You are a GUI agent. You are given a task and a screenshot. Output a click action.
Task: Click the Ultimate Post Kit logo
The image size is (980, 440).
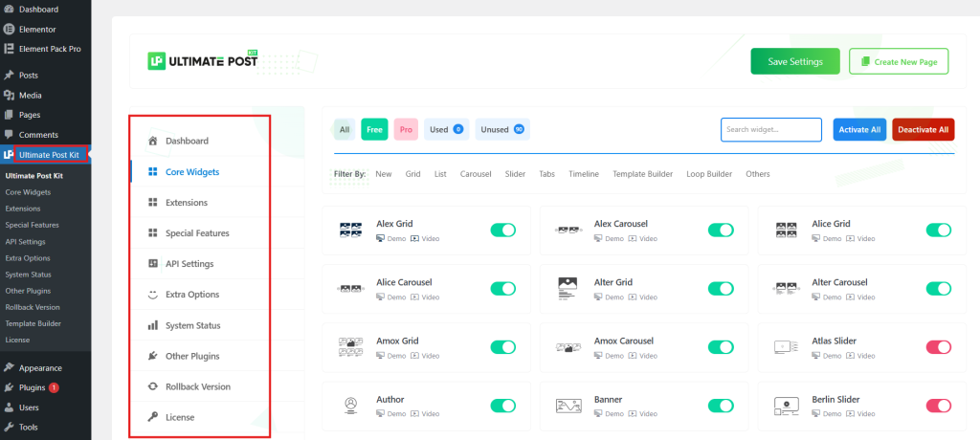tap(203, 61)
